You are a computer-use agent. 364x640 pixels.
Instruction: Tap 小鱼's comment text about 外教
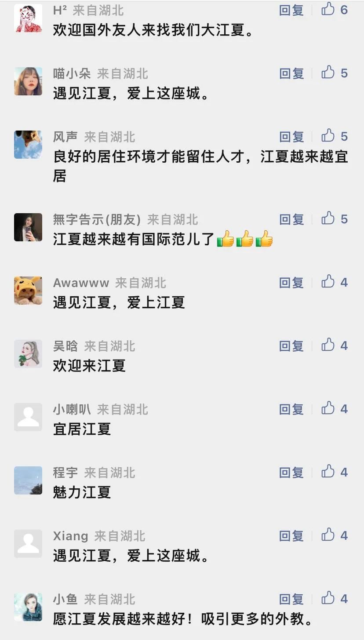(x=184, y=619)
